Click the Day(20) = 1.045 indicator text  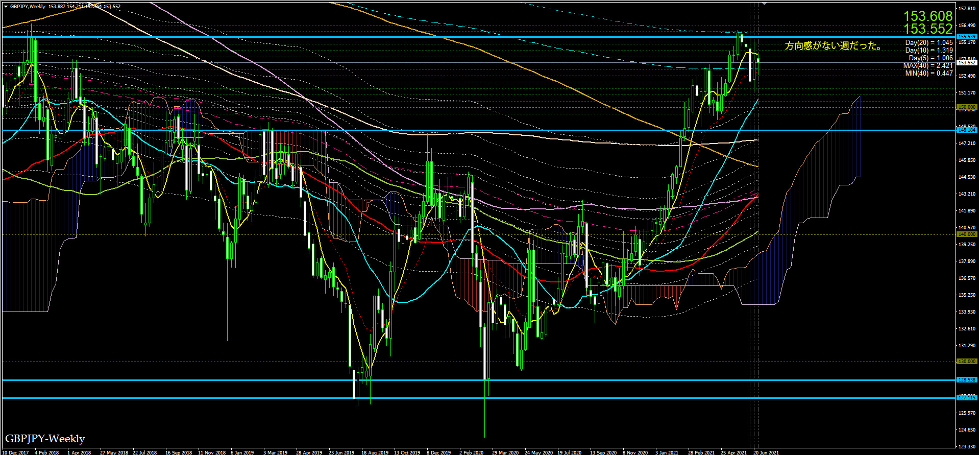click(929, 43)
